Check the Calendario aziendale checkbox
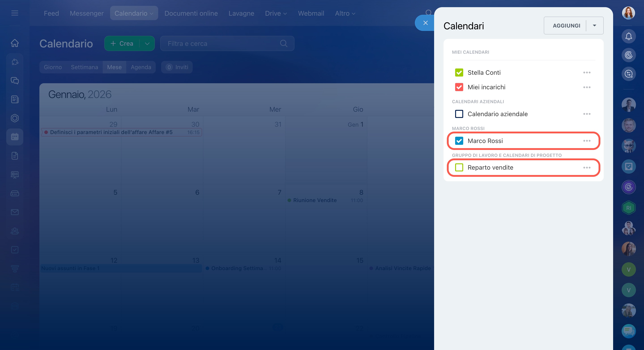644x350 pixels. (459, 114)
